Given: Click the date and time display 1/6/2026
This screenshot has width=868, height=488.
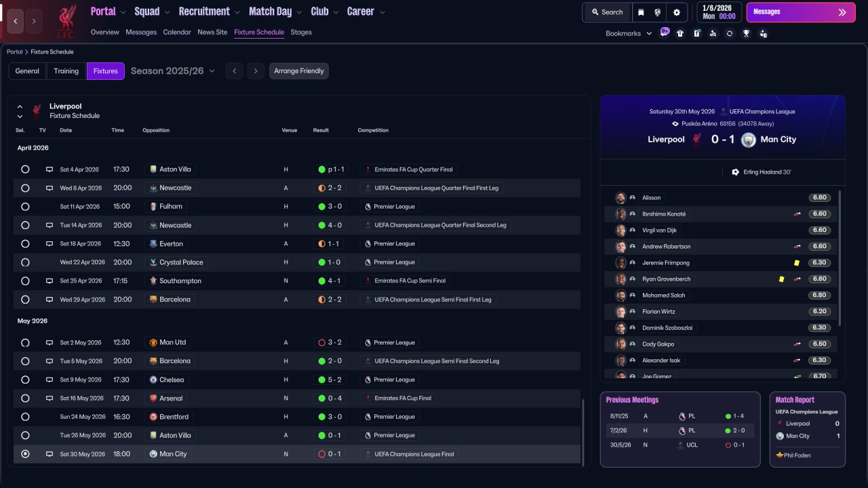Looking at the screenshot, I should (719, 12).
